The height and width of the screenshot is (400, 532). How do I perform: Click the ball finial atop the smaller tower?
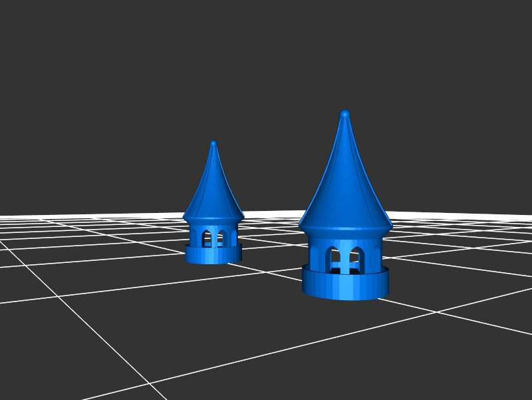(213, 143)
